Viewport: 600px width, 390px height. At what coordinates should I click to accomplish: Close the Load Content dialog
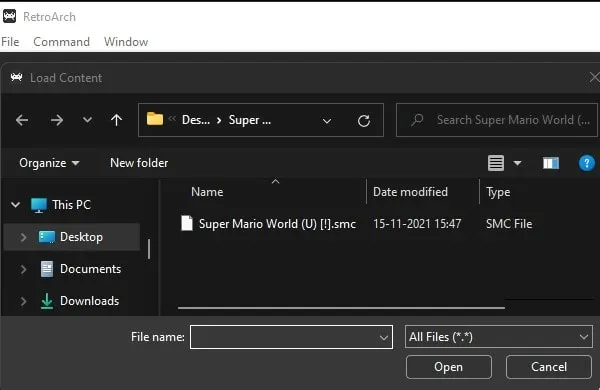tap(594, 77)
